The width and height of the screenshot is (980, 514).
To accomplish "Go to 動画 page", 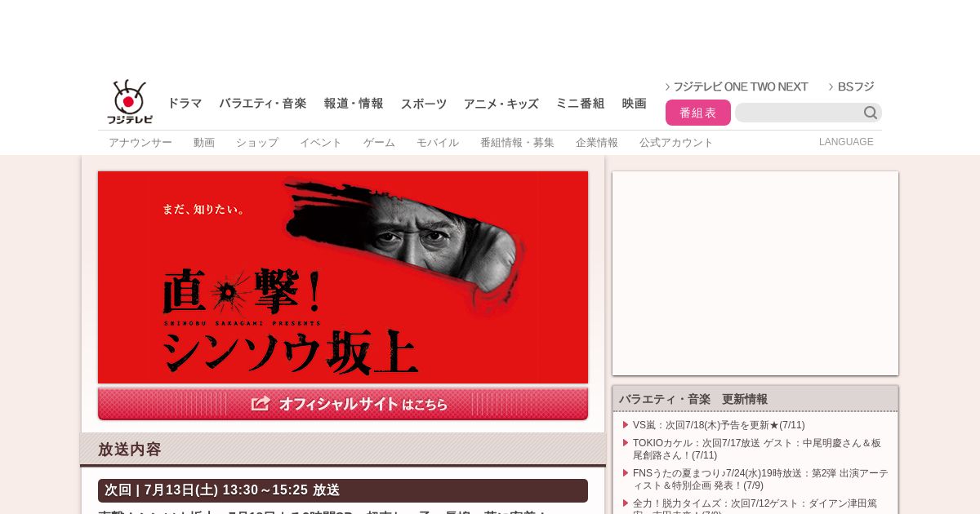I will (204, 143).
